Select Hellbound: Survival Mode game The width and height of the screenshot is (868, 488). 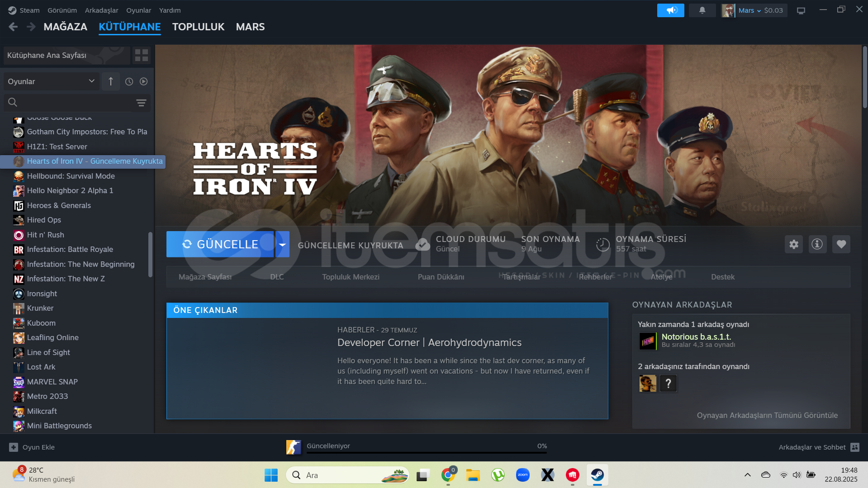71,176
